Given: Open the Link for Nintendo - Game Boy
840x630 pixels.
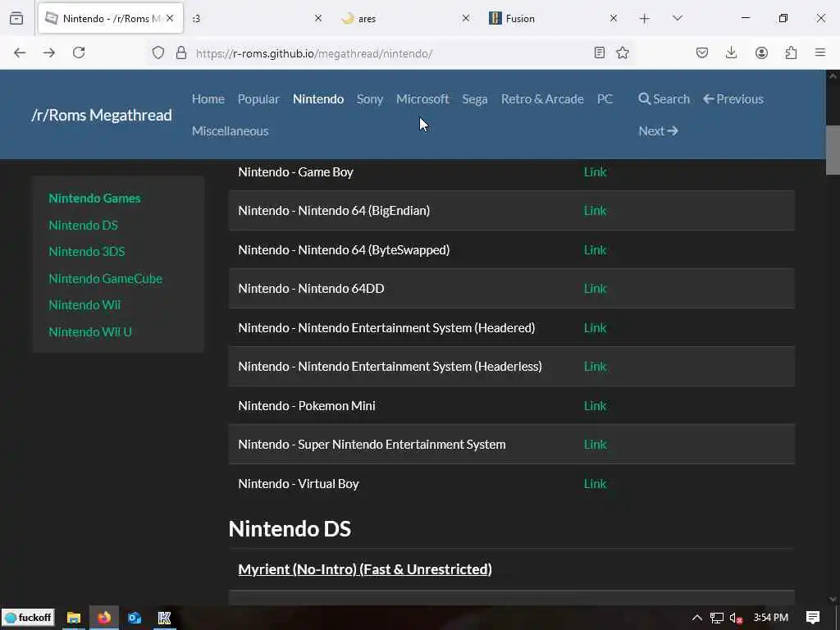Looking at the screenshot, I should tap(595, 172).
